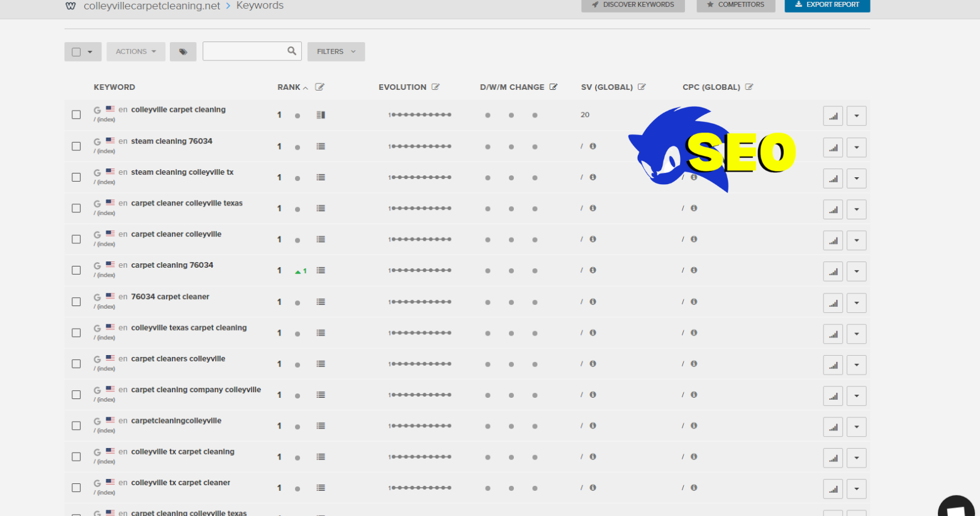
Task: Click the DISCOVER KEYWORDS button
Action: tap(633, 4)
